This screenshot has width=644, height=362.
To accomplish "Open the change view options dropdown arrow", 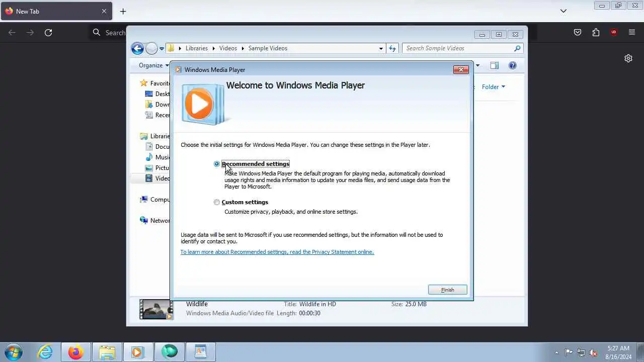I will point(477,65).
